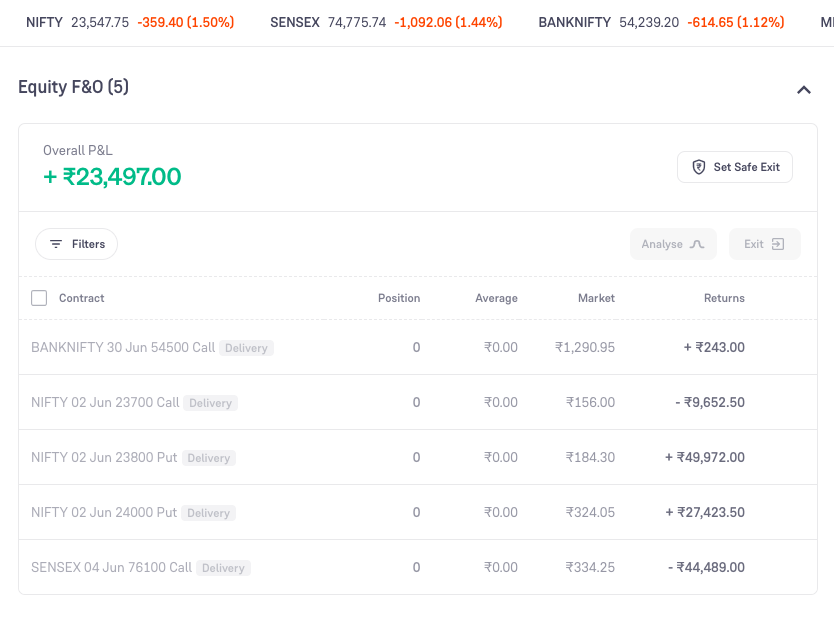The height and width of the screenshot is (622, 834).
Task: Select NIFTY 02 Jun 24000 Put contract
Action: 104,512
